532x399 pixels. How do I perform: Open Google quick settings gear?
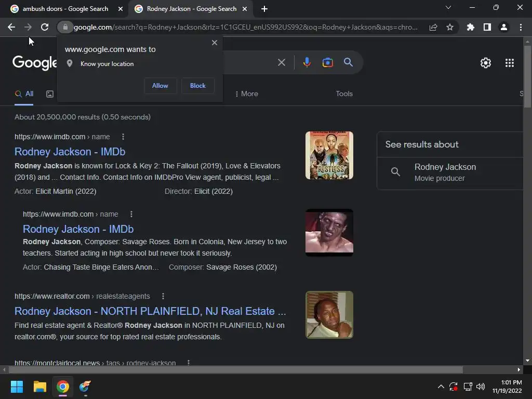[x=486, y=63]
